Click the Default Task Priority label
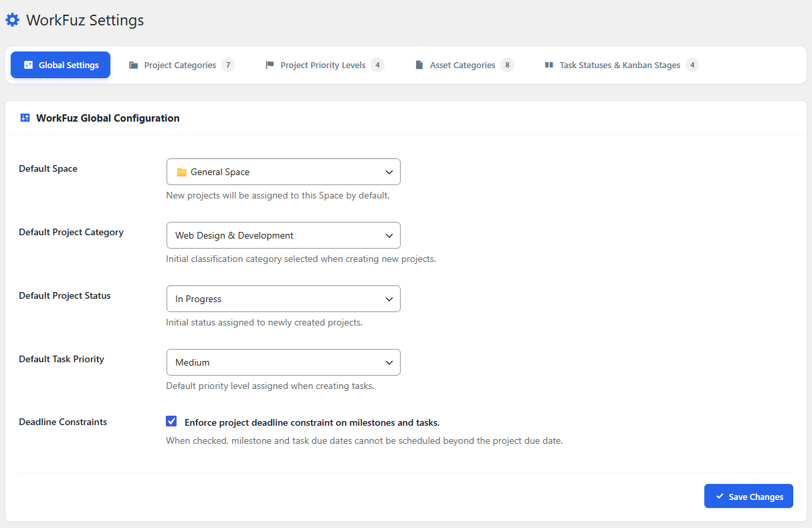The image size is (812, 528). coord(62,359)
